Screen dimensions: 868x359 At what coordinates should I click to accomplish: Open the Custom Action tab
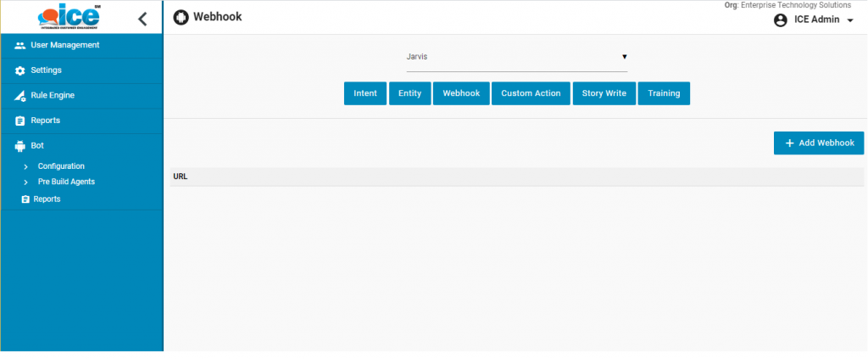tap(531, 93)
